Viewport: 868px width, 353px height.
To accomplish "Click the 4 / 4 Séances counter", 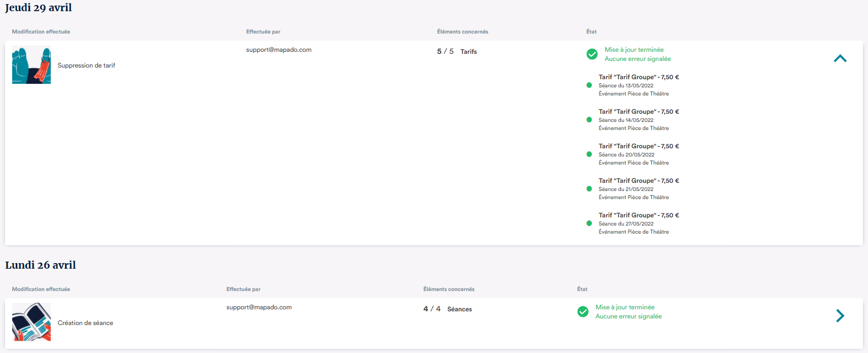I will 448,309.
